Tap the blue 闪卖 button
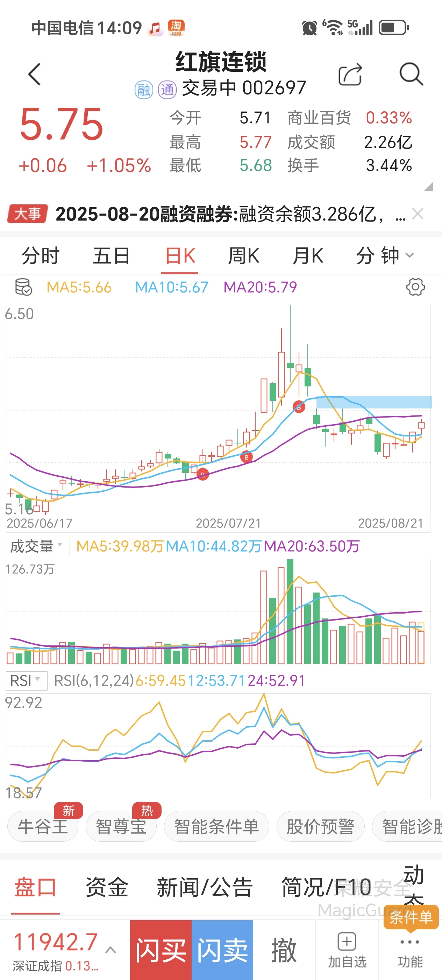The image size is (442, 980). click(x=222, y=950)
